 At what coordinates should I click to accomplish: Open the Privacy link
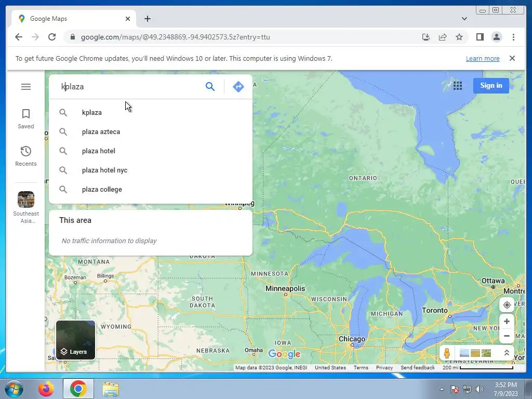(384, 367)
